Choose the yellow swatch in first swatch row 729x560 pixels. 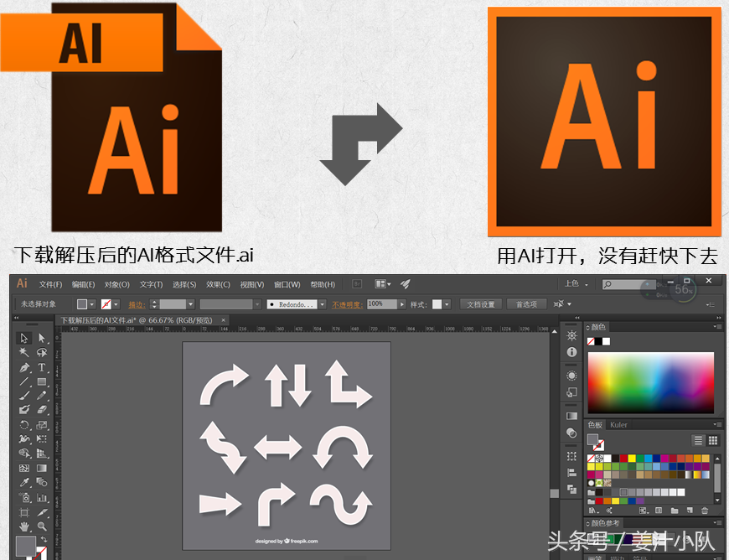[631, 459]
